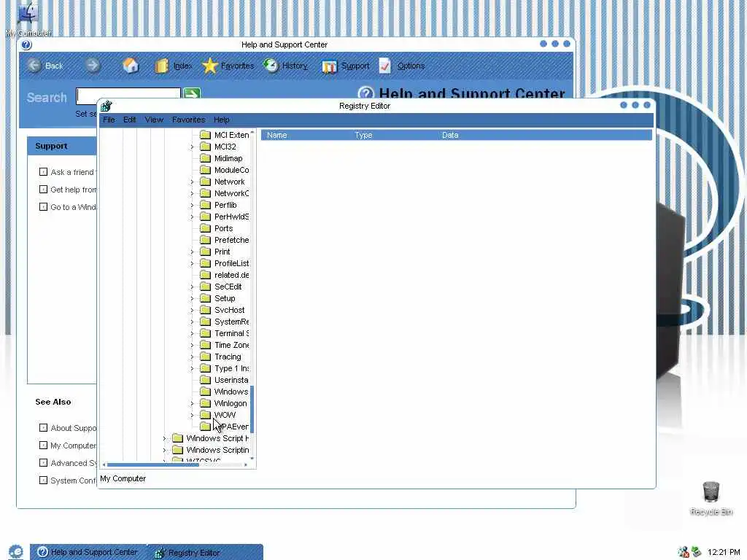Viewport: 747px width, 560px height.
Task: Expand the Time Zones registry key
Action: pyautogui.click(x=192, y=345)
